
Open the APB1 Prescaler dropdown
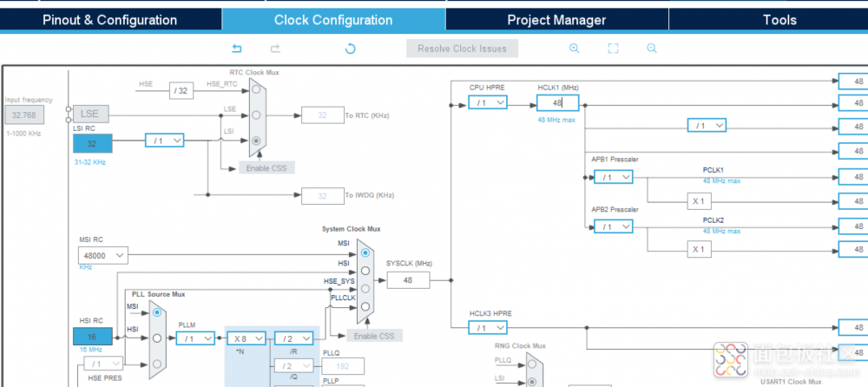[x=614, y=177]
